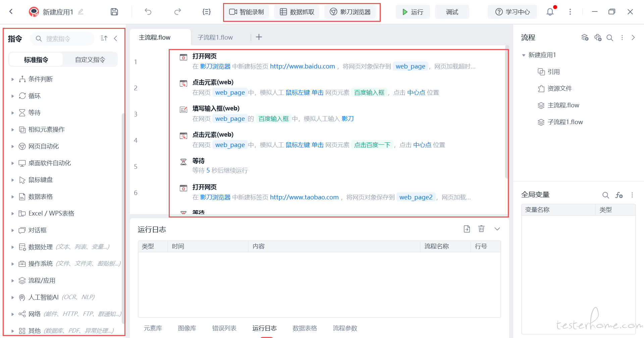This screenshot has height=338, width=644.
Task: Open 数据抓取 tool
Action: (x=297, y=12)
